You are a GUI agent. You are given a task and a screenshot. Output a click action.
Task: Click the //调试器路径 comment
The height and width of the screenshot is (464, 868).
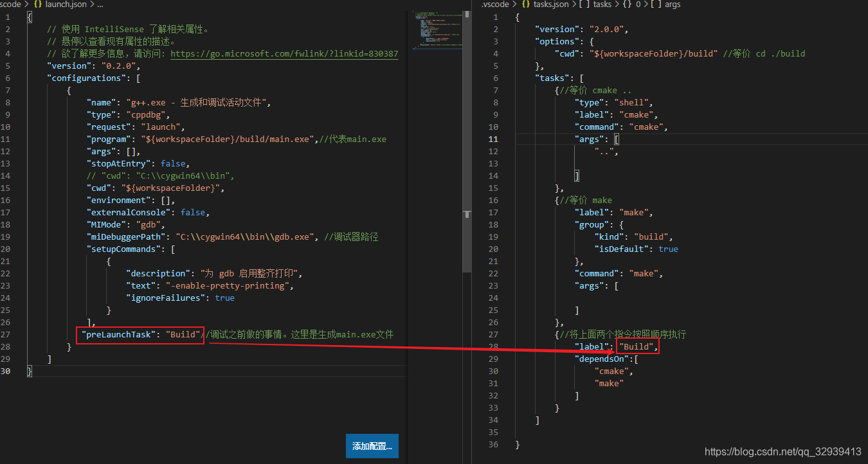[351, 237]
